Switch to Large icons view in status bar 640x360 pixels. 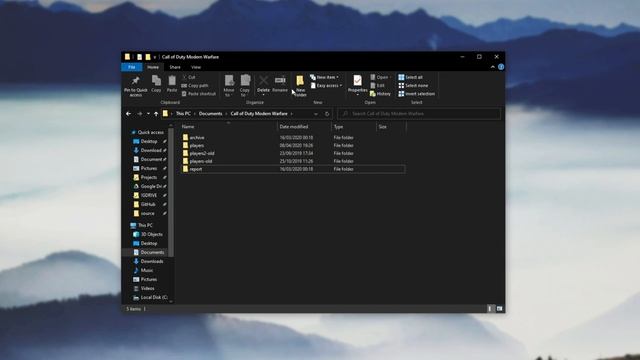499,309
